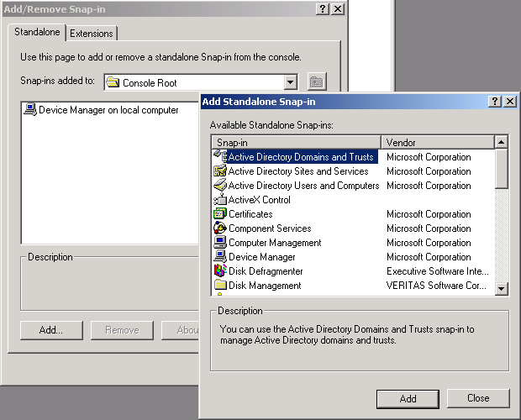Click the Active Directory Users and Computers icon
Image resolution: width=521 pixels, height=420 pixels.
(219, 186)
